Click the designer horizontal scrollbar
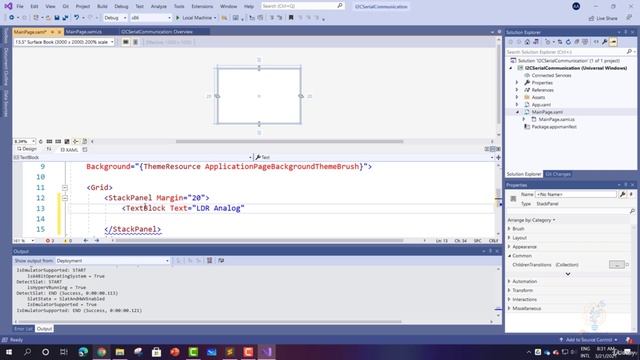Screen dimensions: 640x360 point(289,142)
